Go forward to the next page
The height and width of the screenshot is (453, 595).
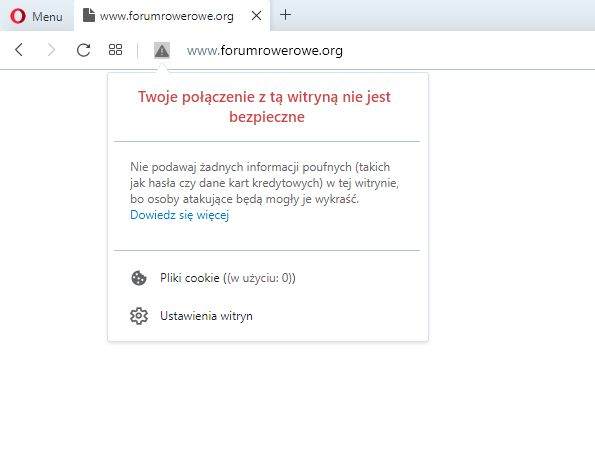[51, 50]
